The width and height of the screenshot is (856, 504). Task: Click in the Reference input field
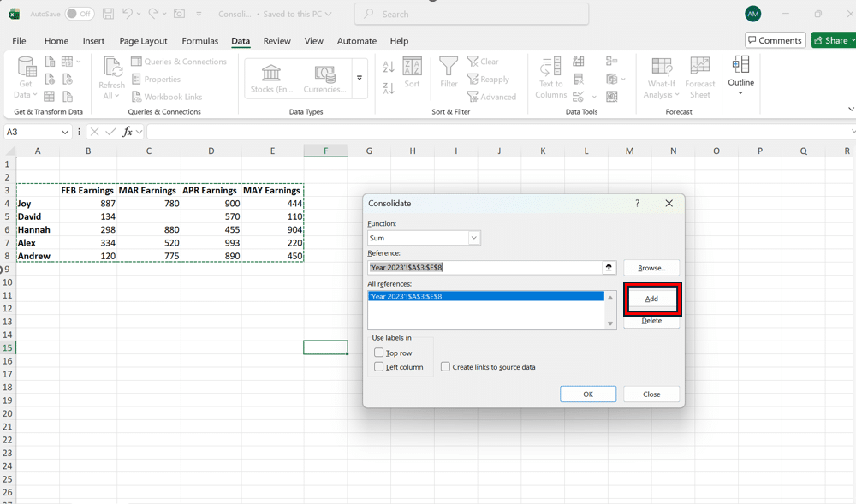tap(484, 268)
